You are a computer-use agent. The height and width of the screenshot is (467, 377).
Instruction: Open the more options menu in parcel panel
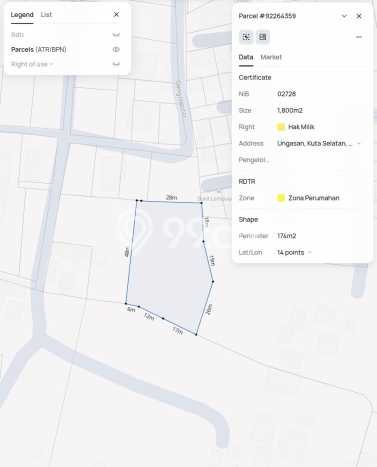(359, 37)
